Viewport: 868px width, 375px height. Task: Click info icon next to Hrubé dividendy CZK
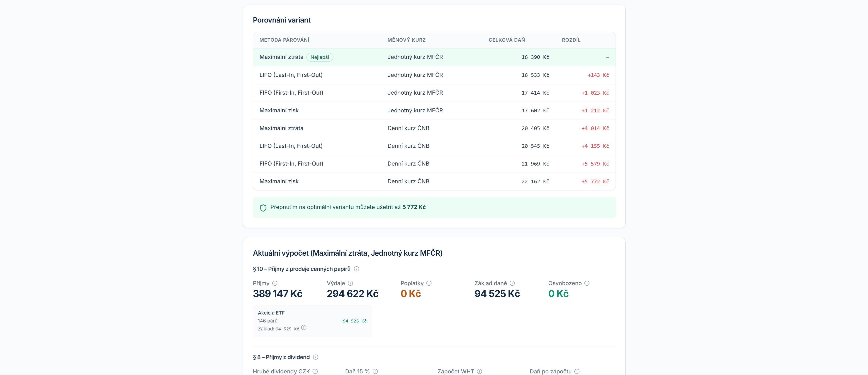(x=315, y=371)
